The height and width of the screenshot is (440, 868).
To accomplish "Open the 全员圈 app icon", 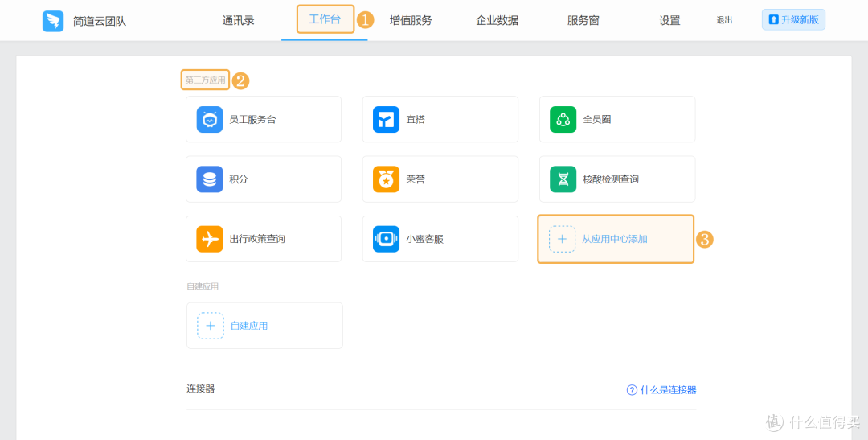I will point(563,119).
